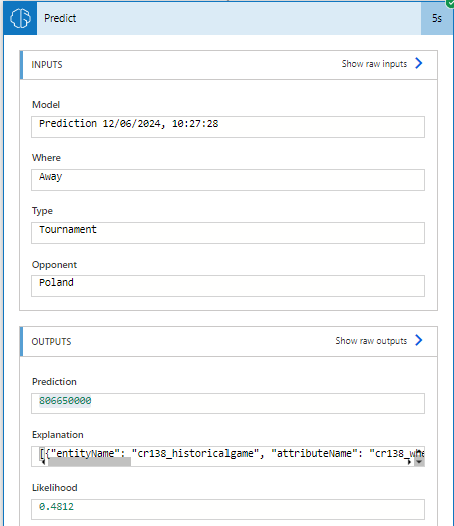Open the Show raw inputs chevron arrow
Viewport: 454px width, 526px height.
pyautogui.click(x=419, y=63)
